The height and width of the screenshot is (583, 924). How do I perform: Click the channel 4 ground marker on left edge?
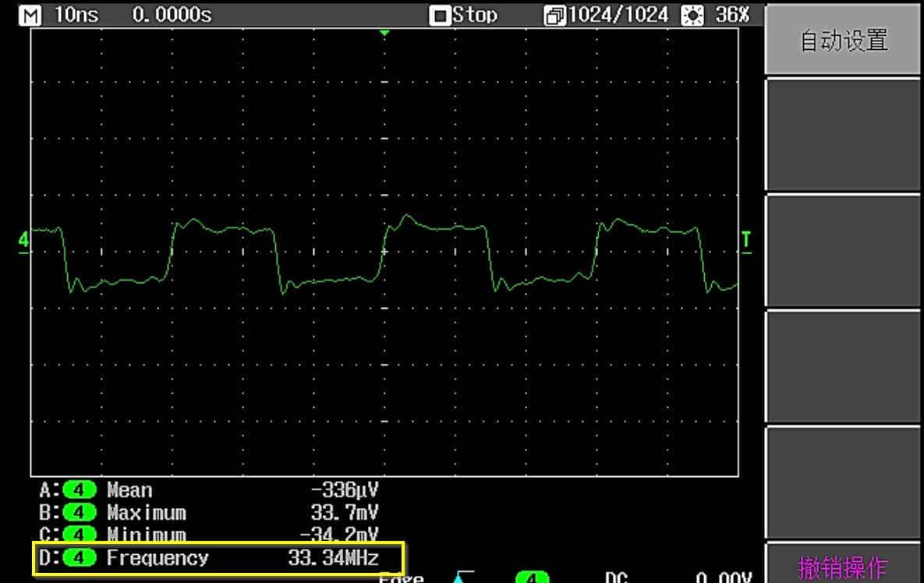tap(23, 241)
